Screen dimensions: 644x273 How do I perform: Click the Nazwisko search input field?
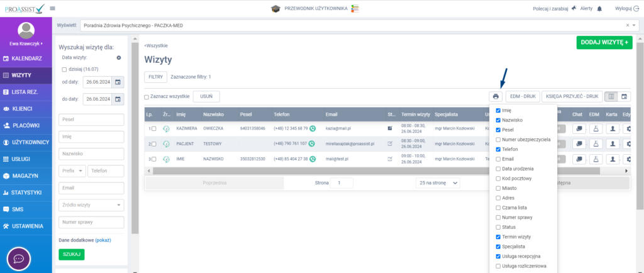pos(91,153)
